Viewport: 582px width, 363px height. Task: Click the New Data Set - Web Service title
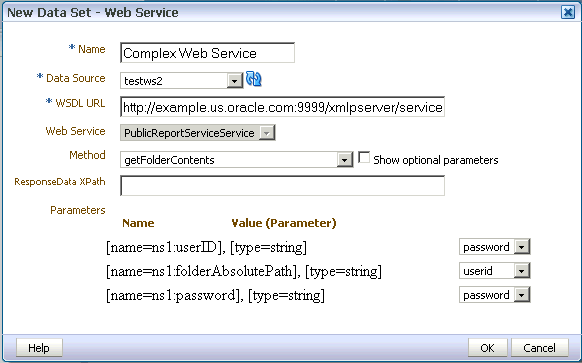coord(93,13)
